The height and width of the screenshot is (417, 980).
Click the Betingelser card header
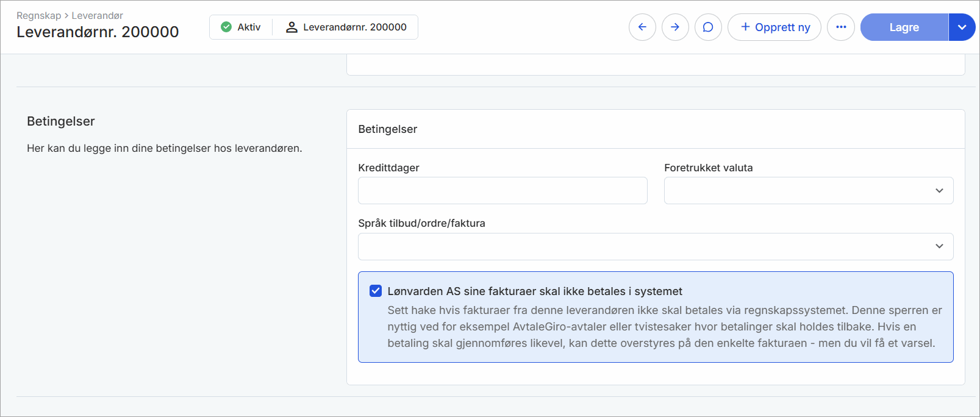(388, 129)
